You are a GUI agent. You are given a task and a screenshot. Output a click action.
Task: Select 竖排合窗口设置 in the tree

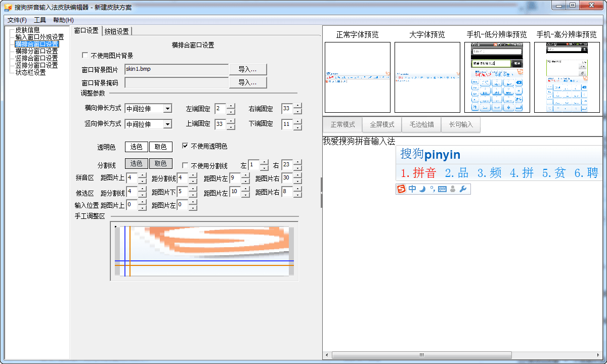click(x=36, y=58)
